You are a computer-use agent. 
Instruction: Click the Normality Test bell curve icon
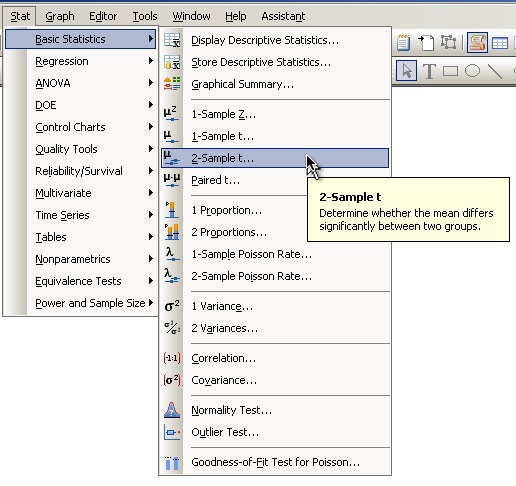172,410
